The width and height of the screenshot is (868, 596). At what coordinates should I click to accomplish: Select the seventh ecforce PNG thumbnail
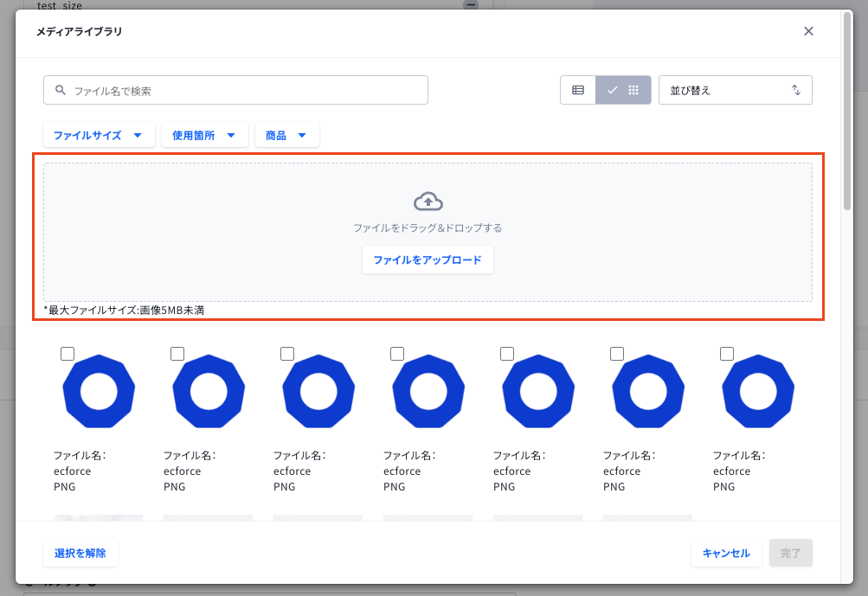758,391
